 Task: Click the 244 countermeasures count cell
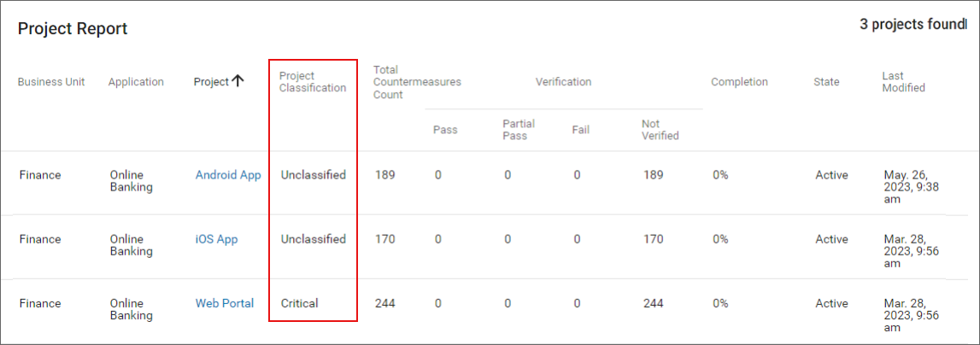pyautogui.click(x=385, y=303)
